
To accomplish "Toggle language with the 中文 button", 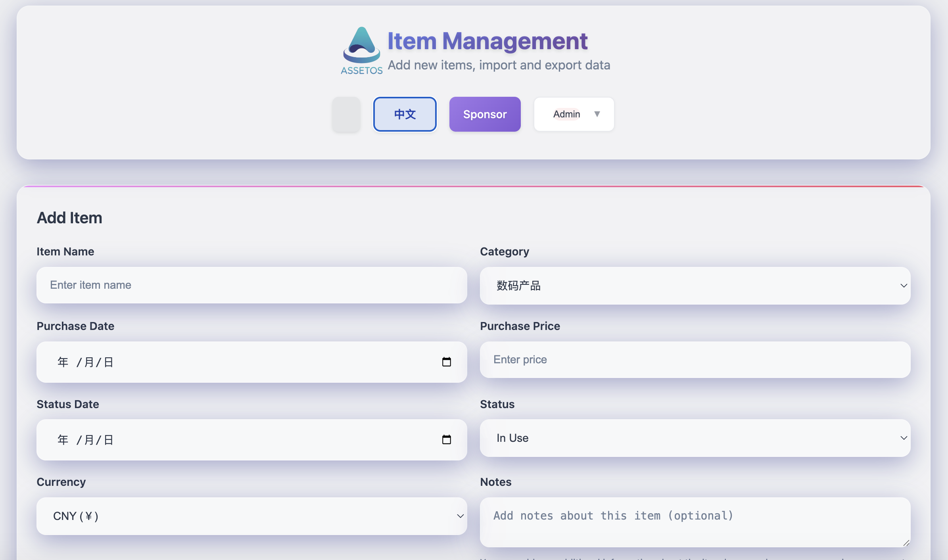I will coord(405,114).
